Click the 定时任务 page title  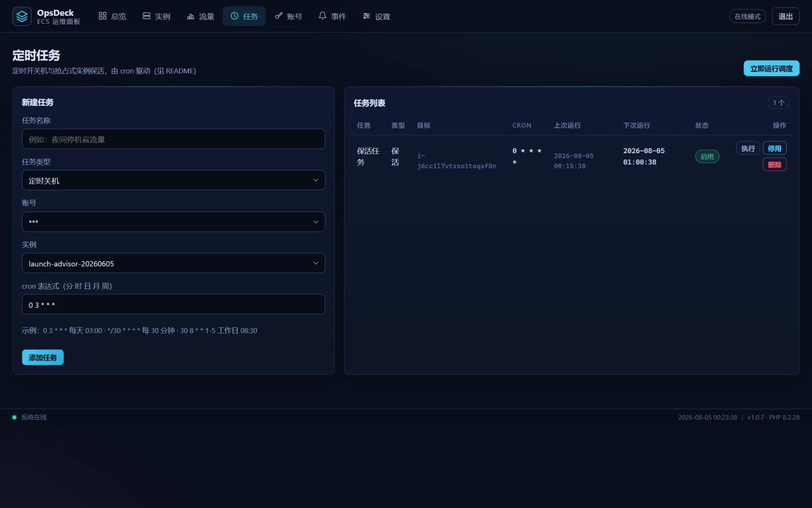pos(36,55)
